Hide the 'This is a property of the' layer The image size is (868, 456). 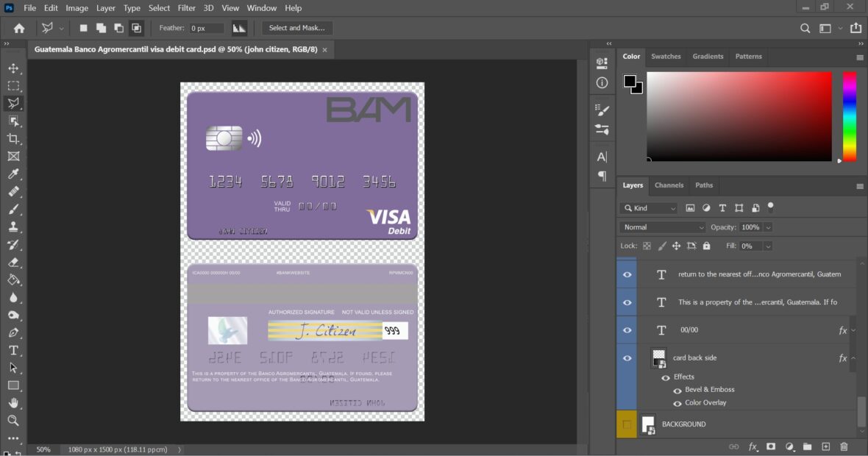click(627, 303)
